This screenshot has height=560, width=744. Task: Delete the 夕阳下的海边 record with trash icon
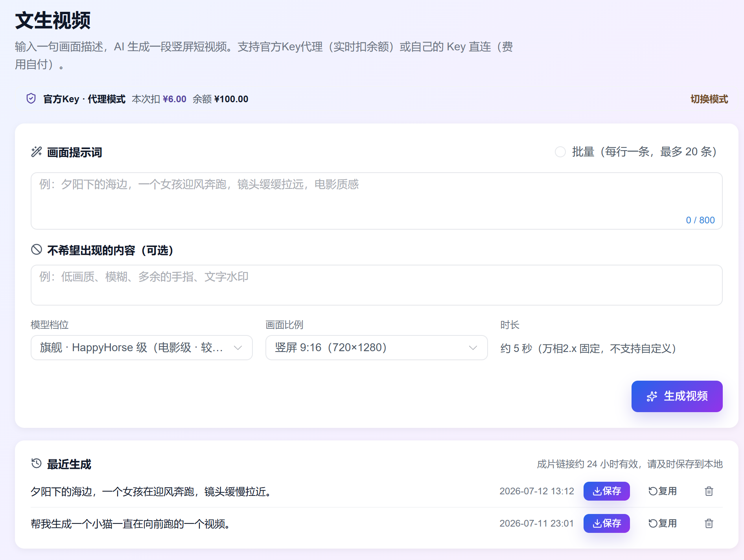[x=709, y=491]
